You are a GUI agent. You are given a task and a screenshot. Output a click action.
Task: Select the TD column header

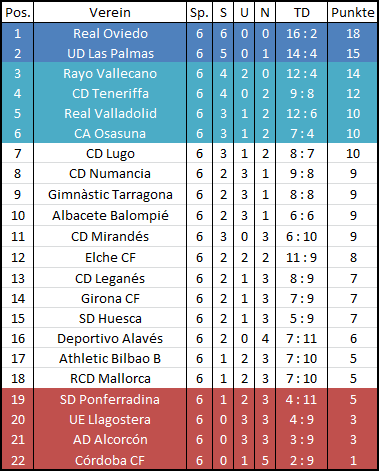(x=301, y=13)
